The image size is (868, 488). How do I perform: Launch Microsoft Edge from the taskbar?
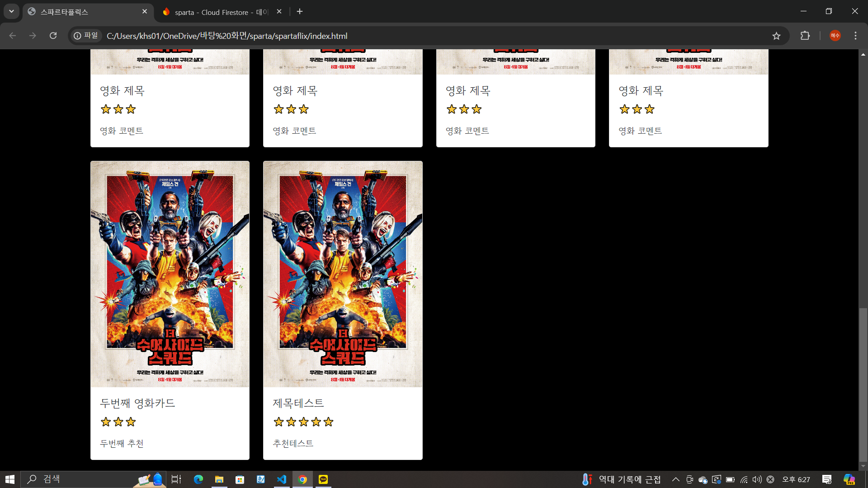click(x=198, y=479)
